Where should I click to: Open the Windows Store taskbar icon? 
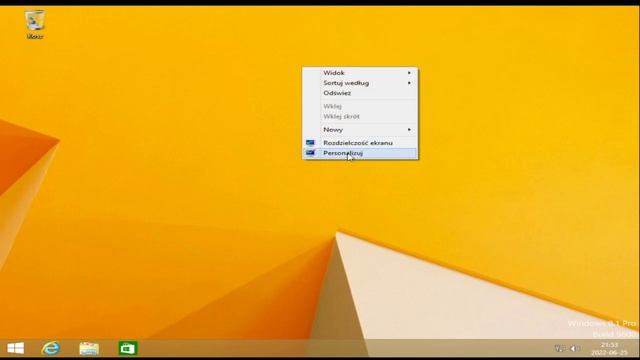tap(128, 348)
